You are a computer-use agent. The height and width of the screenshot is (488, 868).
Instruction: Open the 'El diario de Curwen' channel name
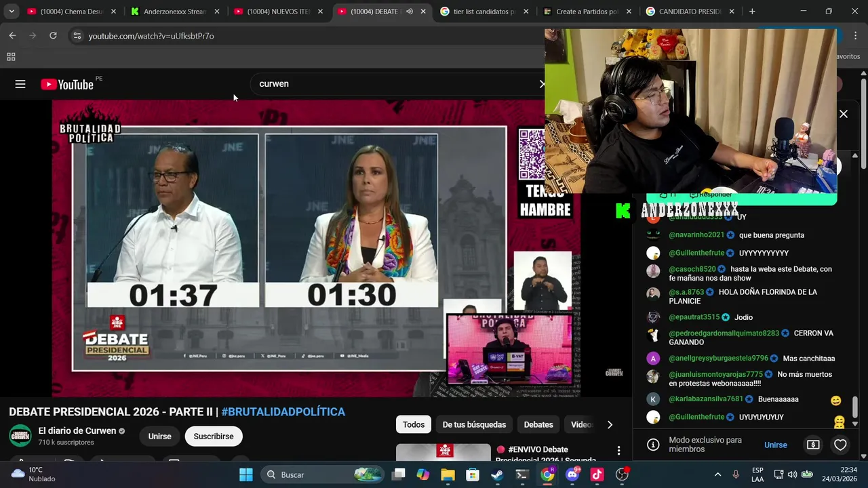tap(77, 430)
